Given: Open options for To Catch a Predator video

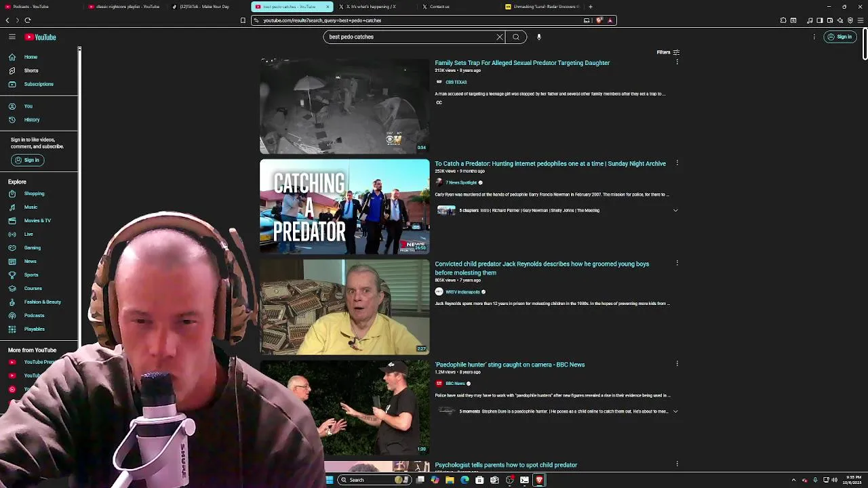Looking at the screenshot, I should [x=677, y=163].
